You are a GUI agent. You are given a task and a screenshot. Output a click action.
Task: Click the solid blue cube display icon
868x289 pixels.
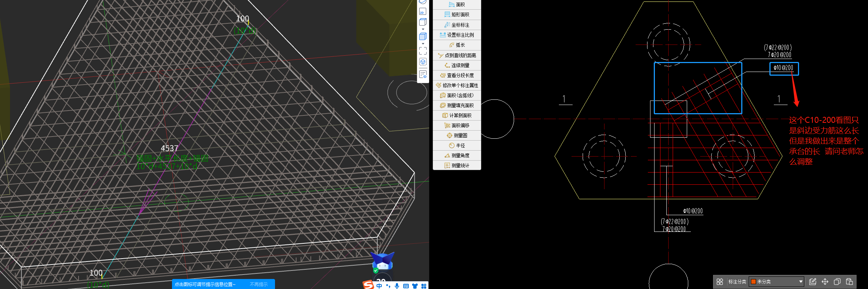click(423, 36)
